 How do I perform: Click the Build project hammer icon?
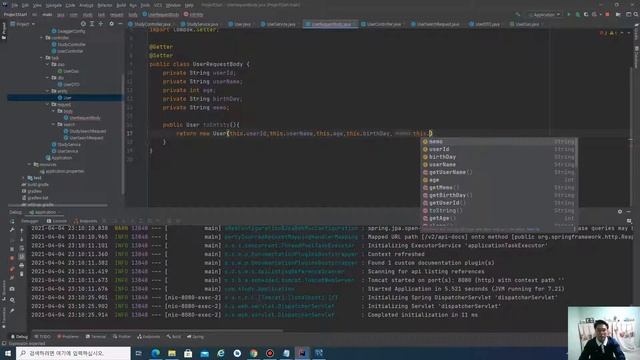518,15
